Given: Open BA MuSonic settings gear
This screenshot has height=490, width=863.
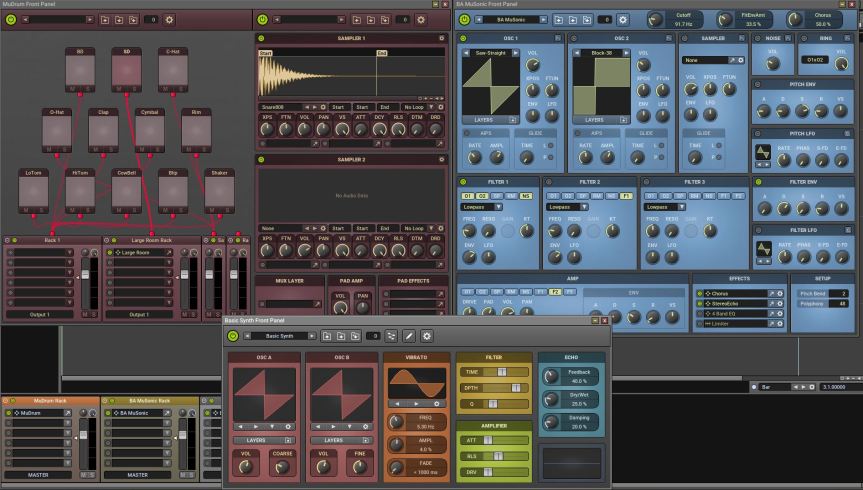Looking at the screenshot, I should point(622,20).
